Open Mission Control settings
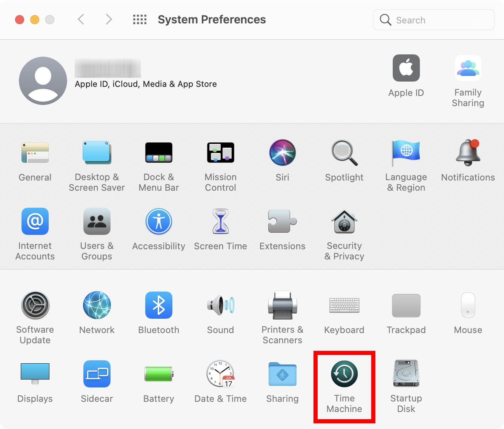The image size is (504, 429). (220, 153)
